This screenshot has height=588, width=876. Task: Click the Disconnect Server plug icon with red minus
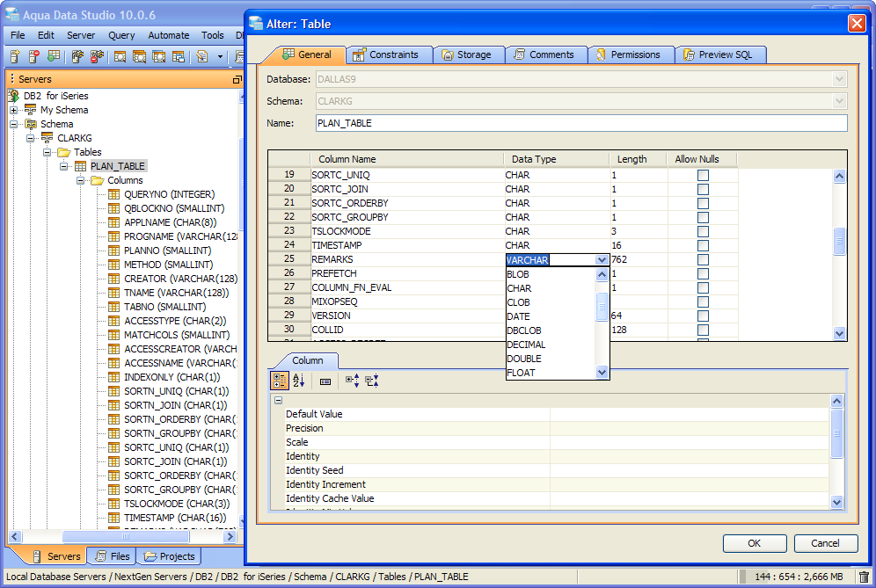[x=98, y=56]
